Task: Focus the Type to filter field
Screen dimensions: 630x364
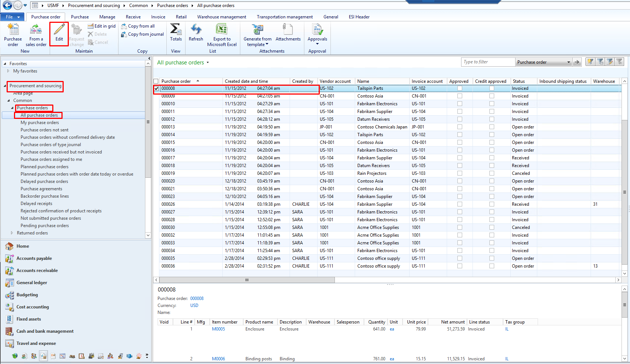Action: coord(488,62)
